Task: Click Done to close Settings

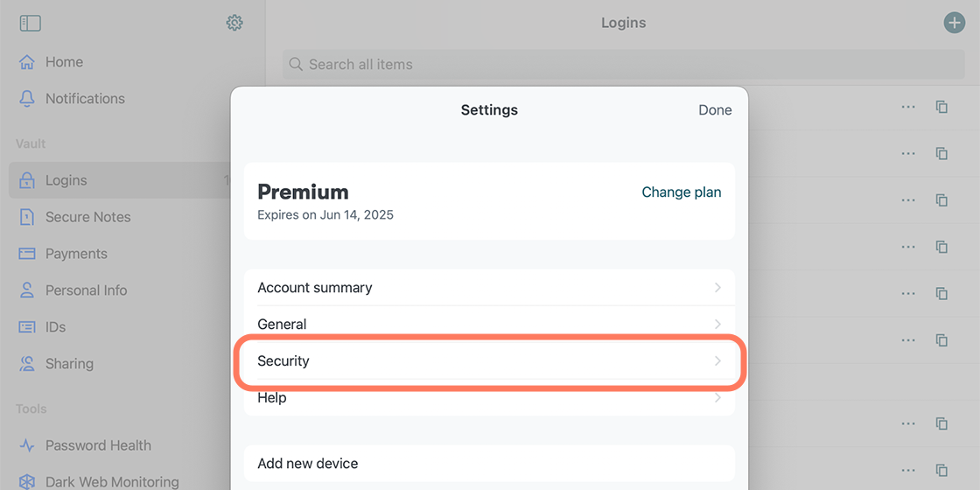Action: [715, 110]
